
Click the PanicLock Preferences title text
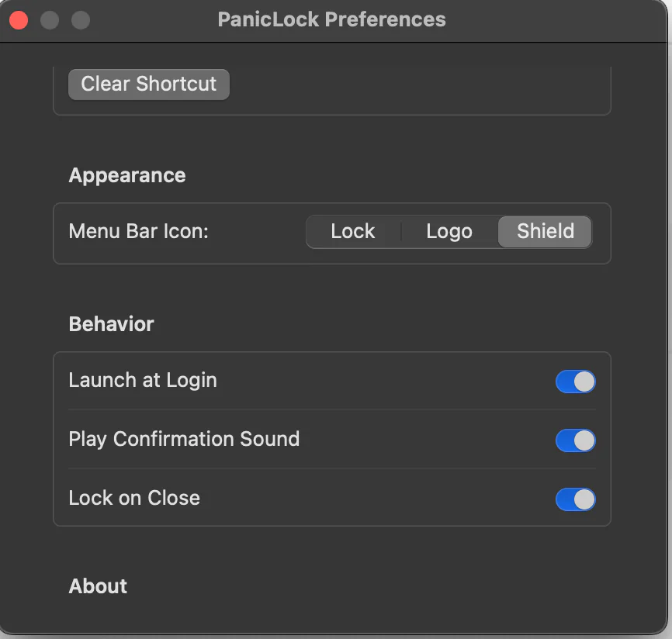332,19
